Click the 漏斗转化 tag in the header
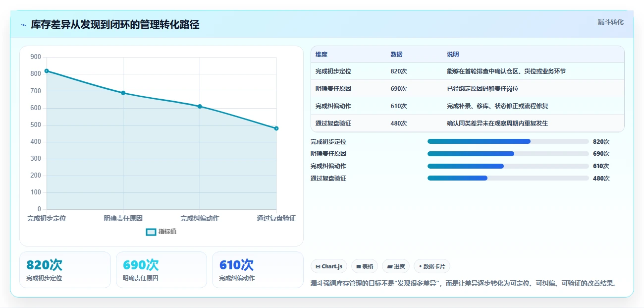The height and width of the screenshot is (308, 644). click(x=610, y=22)
